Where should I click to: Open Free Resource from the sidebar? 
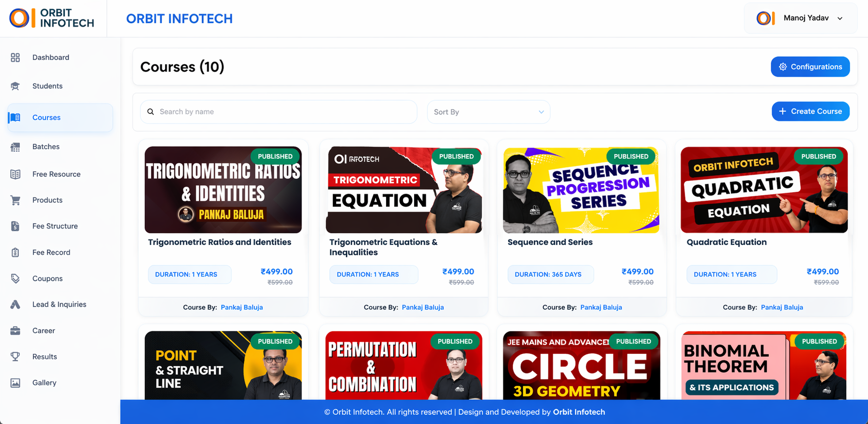pyautogui.click(x=56, y=174)
